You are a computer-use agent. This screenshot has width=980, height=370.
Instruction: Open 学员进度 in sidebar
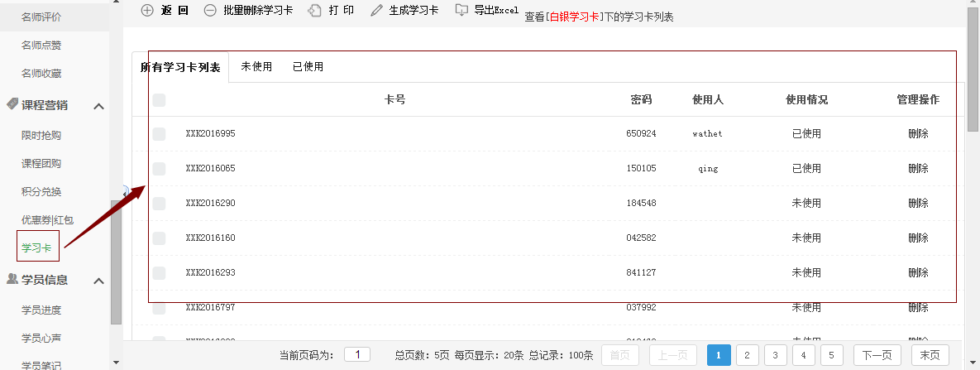[41, 310]
